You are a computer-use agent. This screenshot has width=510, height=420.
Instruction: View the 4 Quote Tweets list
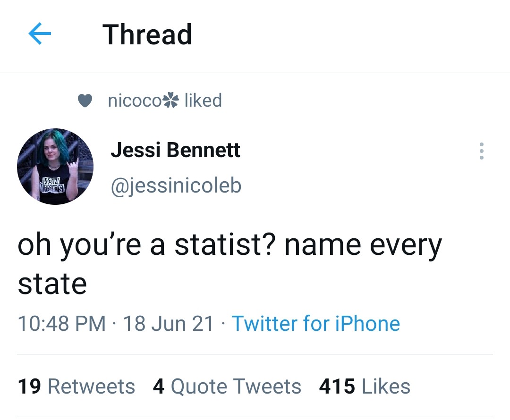227,386
